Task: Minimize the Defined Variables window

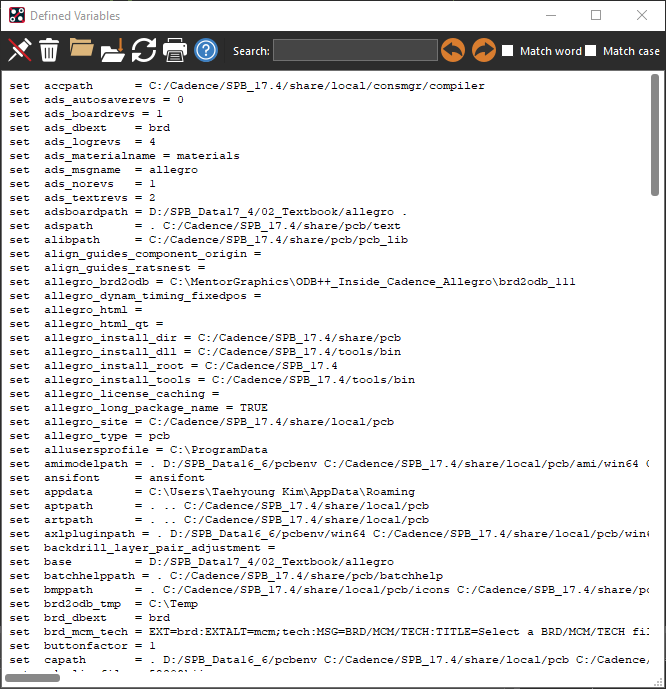Action: tap(551, 15)
